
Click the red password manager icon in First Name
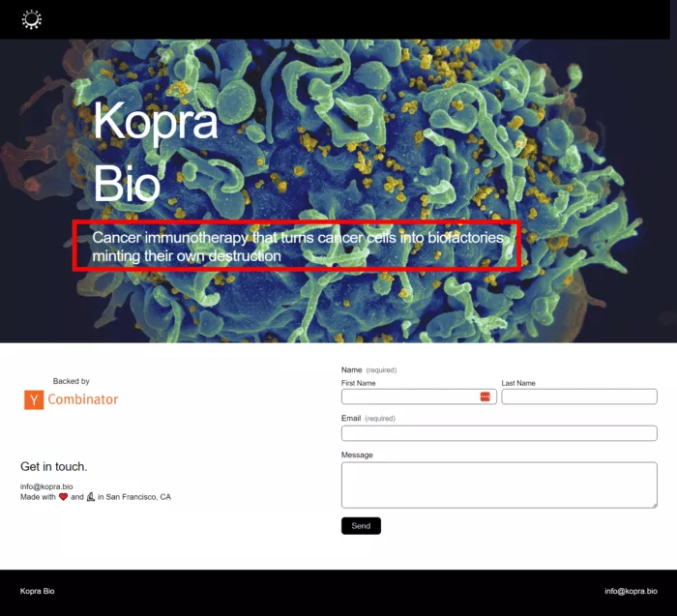(x=486, y=396)
